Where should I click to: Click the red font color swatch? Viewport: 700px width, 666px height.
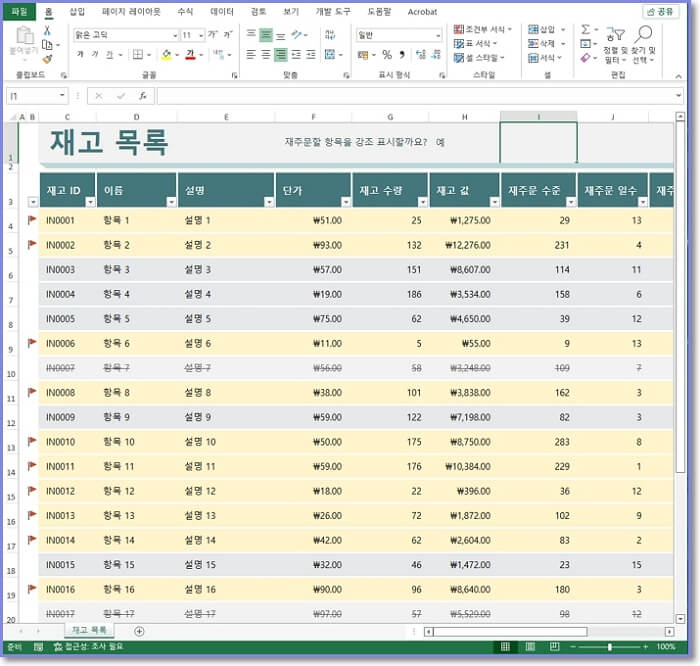[191, 54]
